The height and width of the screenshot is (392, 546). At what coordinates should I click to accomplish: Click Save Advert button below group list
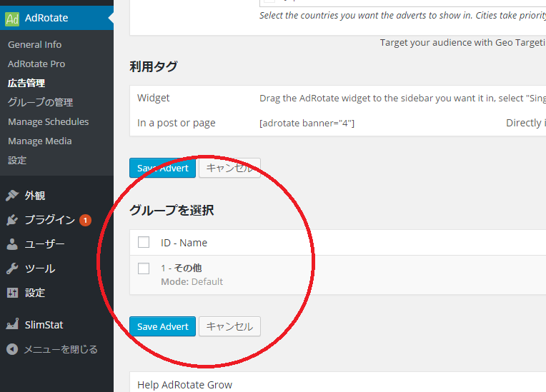(x=162, y=326)
